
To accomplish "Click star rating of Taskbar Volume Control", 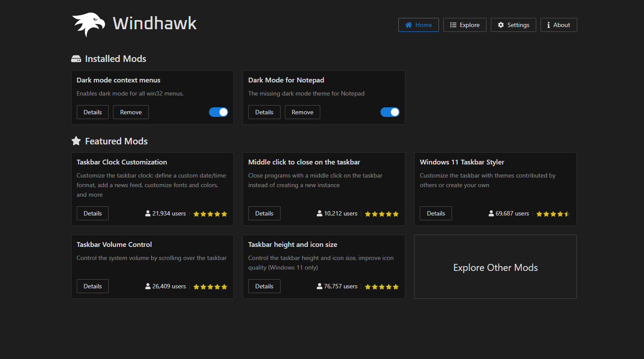I will [210, 287].
